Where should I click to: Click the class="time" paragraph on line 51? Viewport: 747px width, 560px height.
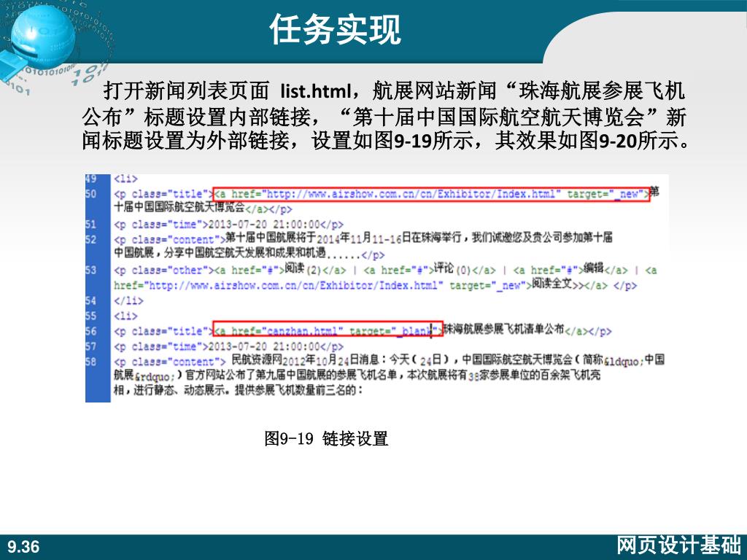coord(228,225)
